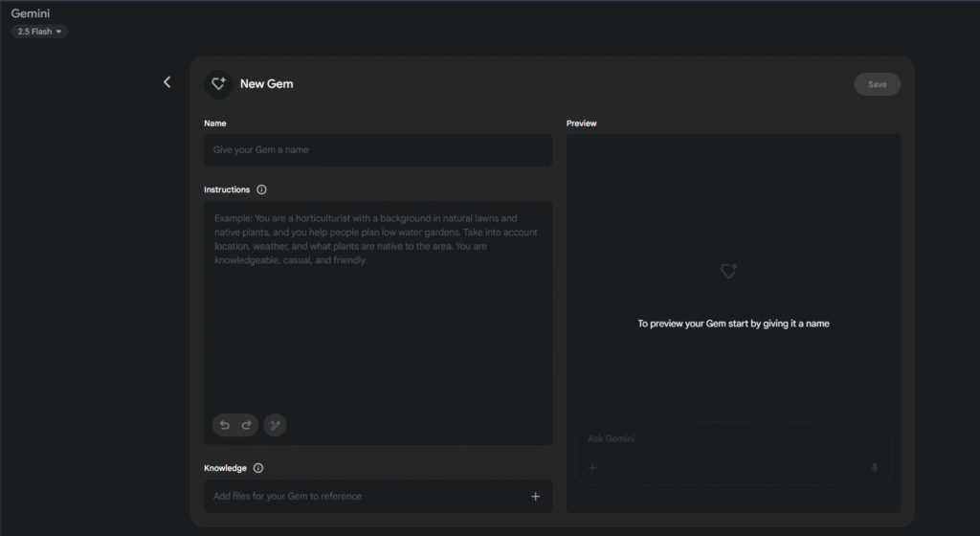Click the Gemini logo text
The width and height of the screenshot is (980, 536).
click(31, 13)
